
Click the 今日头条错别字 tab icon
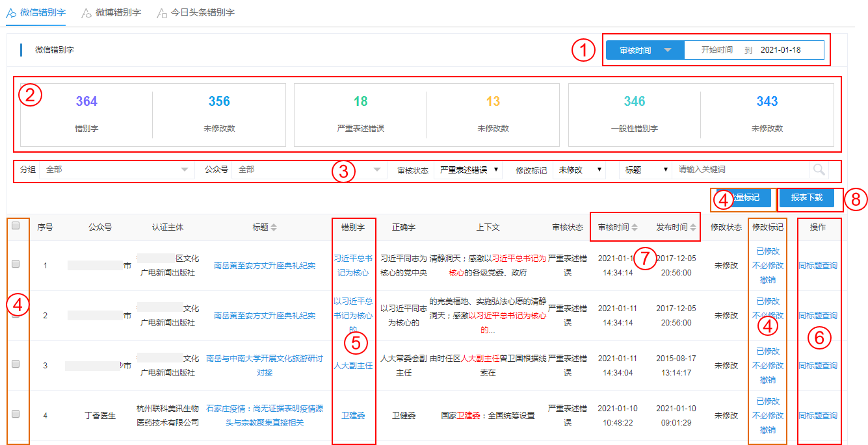(x=162, y=13)
